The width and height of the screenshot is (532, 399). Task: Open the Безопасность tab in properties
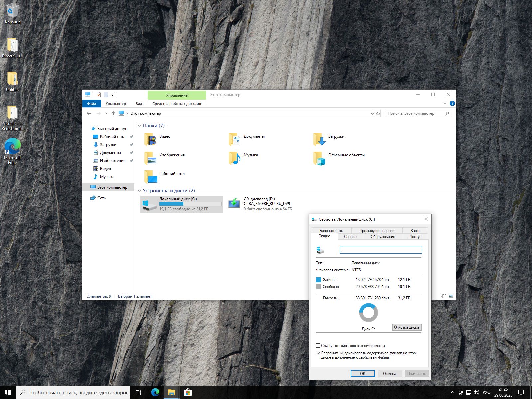[331, 230]
